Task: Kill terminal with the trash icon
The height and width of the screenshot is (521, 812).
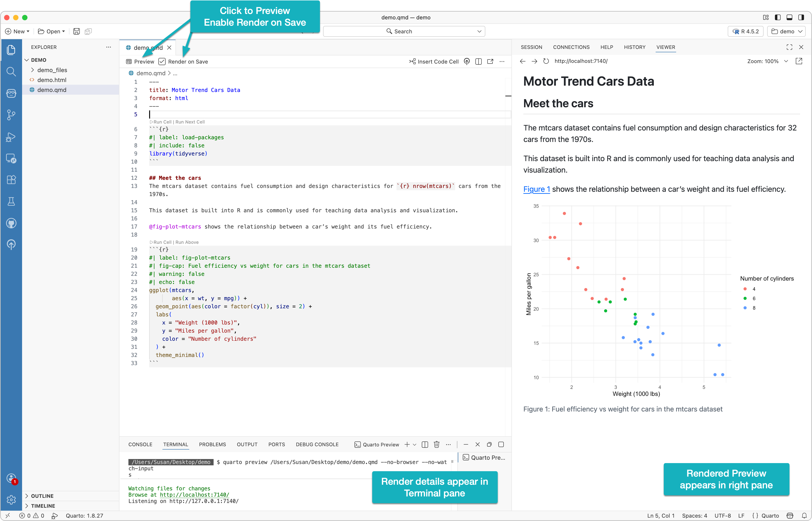Action: [437, 445]
